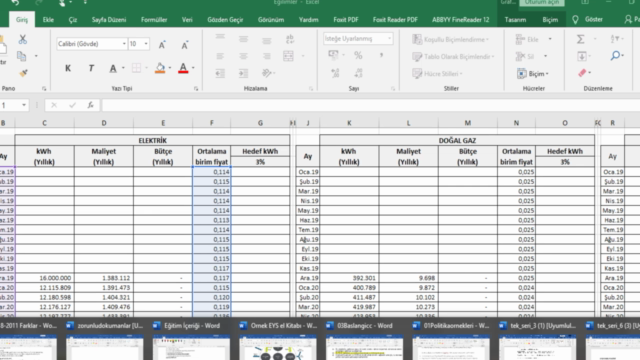Image resolution: width=640 pixels, height=360 pixels.
Task: Click the text orientation icon
Action: (x=267, y=73)
